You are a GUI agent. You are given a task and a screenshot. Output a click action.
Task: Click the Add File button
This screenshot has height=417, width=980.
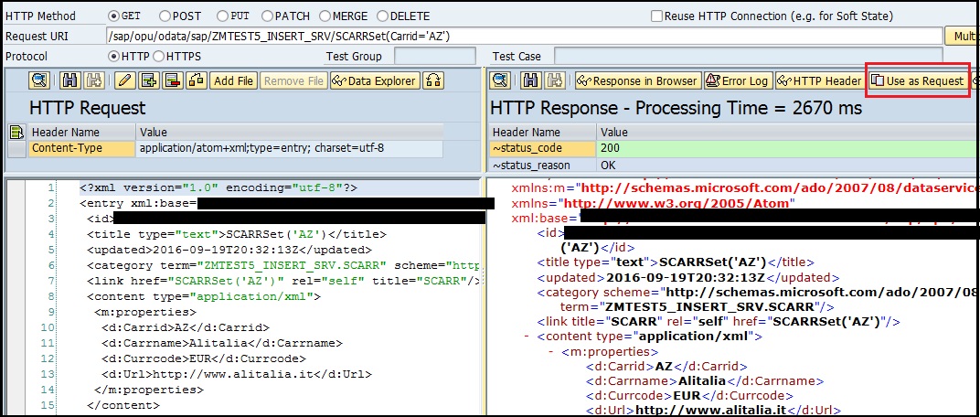(x=233, y=80)
